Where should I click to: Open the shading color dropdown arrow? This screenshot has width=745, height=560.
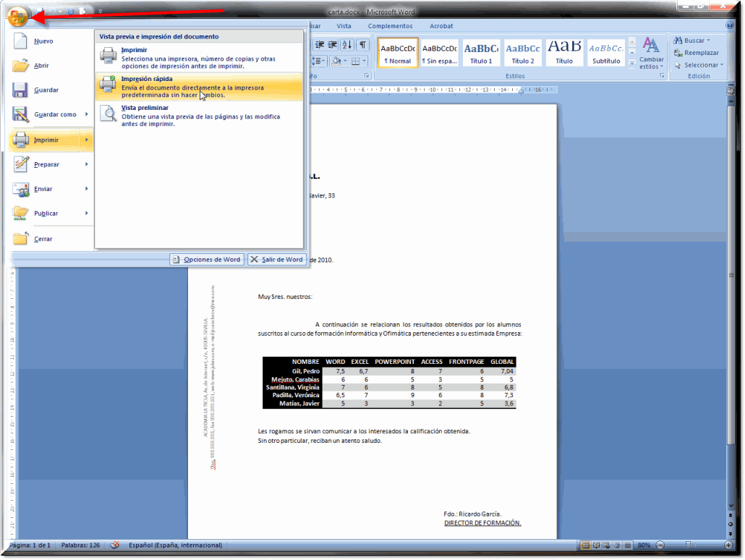pyautogui.click(x=345, y=61)
